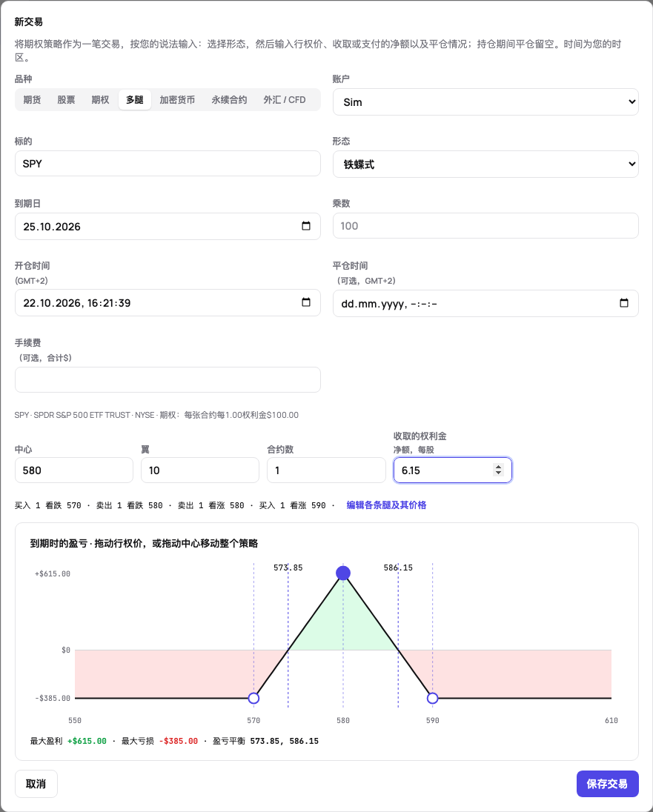This screenshot has height=812, width=653.
Task: Click the 翼 field showing 10
Action: click(x=200, y=470)
